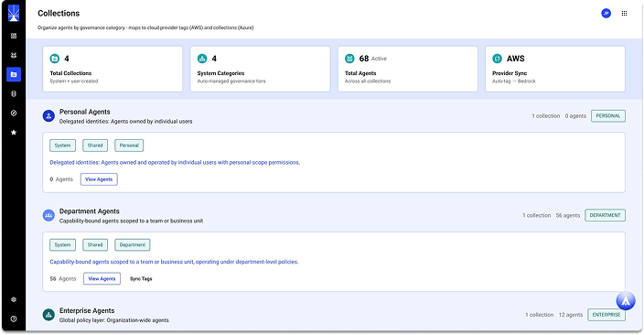Image resolution: width=644 pixels, height=335 pixels.
Task: Open the star favorites sidebar icon
Action: click(x=14, y=133)
